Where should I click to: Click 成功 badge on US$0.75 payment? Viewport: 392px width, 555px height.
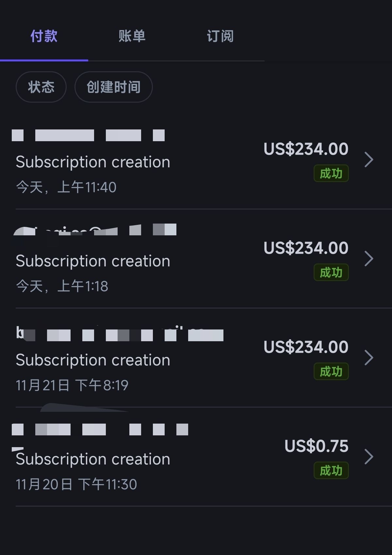[x=331, y=471]
